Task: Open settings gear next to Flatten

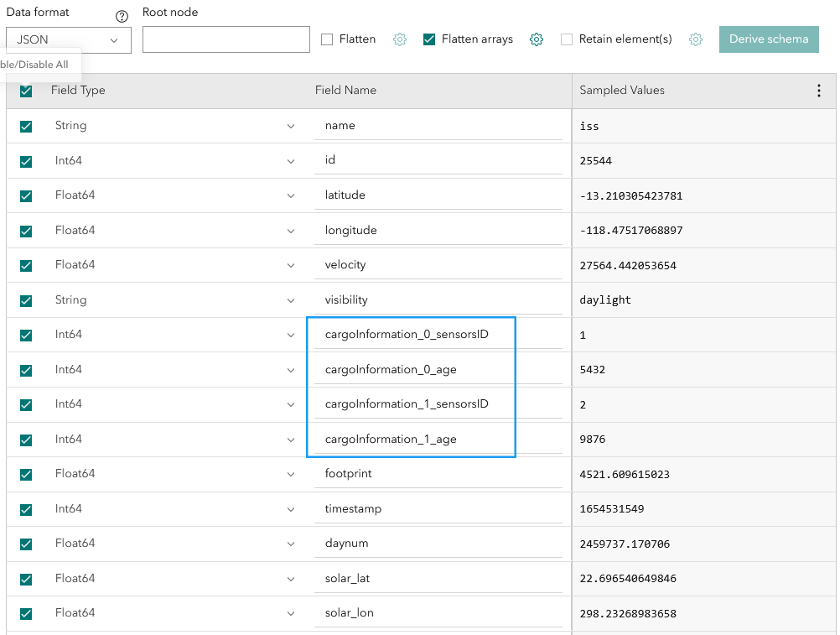Action: click(x=399, y=39)
